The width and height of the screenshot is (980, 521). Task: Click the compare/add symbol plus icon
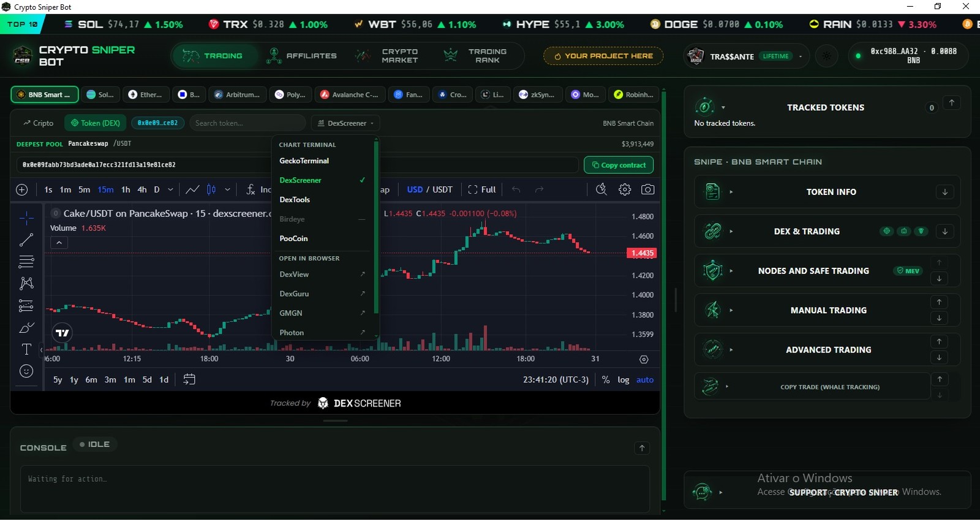click(22, 189)
